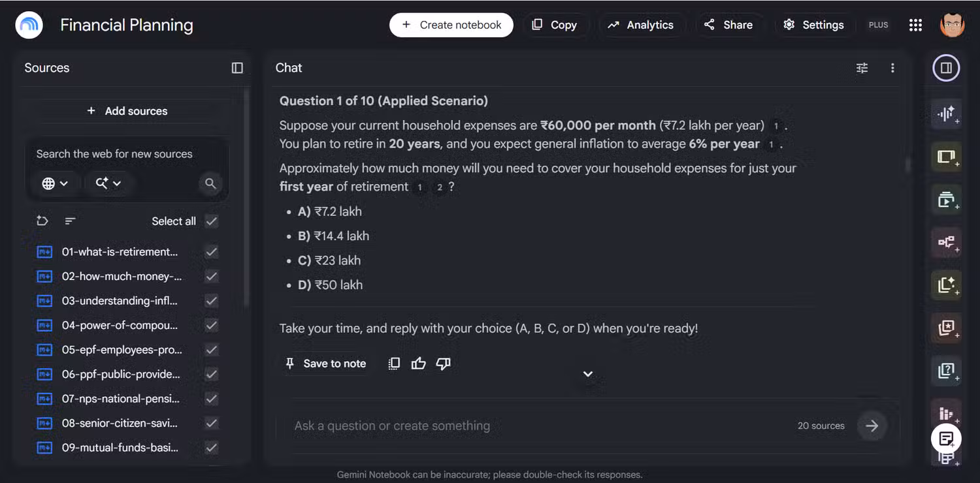
Task: Open chat configuration sliders icon
Action: point(862,68)
